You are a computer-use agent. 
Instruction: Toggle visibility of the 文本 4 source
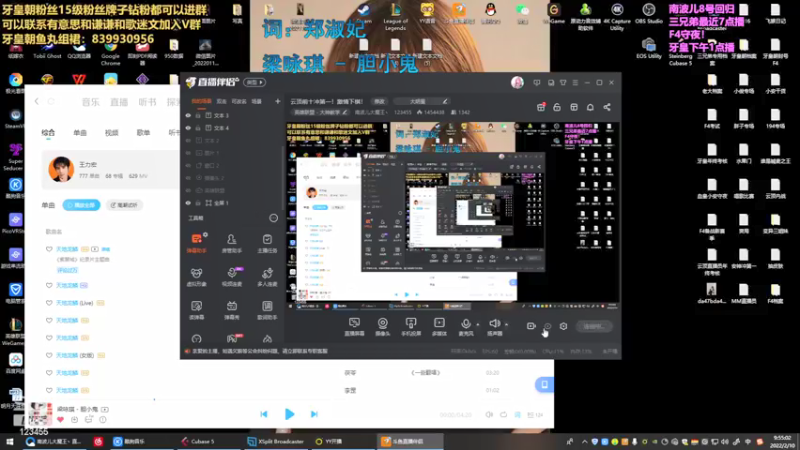(188, 128)
